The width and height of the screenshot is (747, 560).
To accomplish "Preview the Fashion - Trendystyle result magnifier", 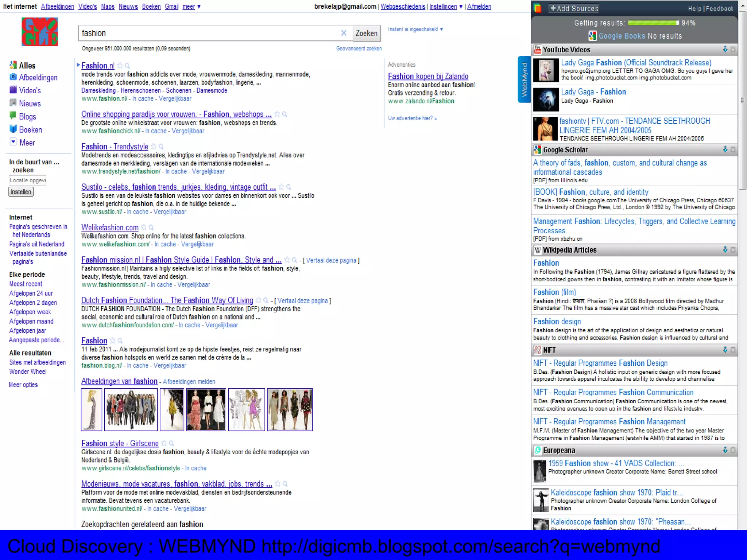I will click(161, 147).
